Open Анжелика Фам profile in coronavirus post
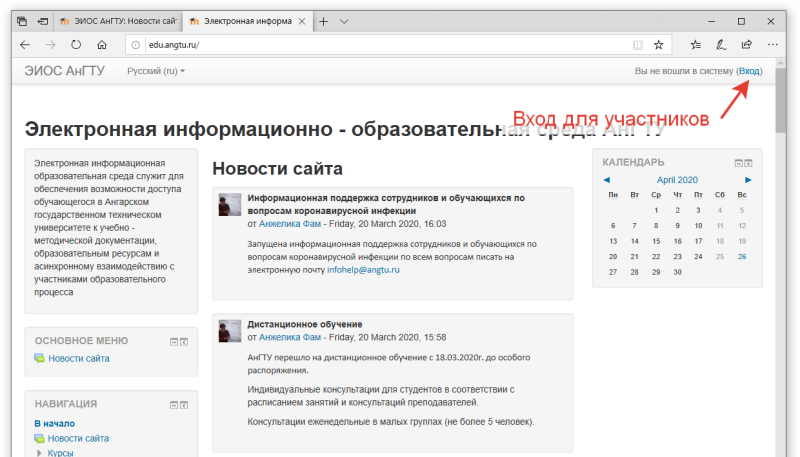The height and width of the screenshot is (457, 800). coord(290,224)
